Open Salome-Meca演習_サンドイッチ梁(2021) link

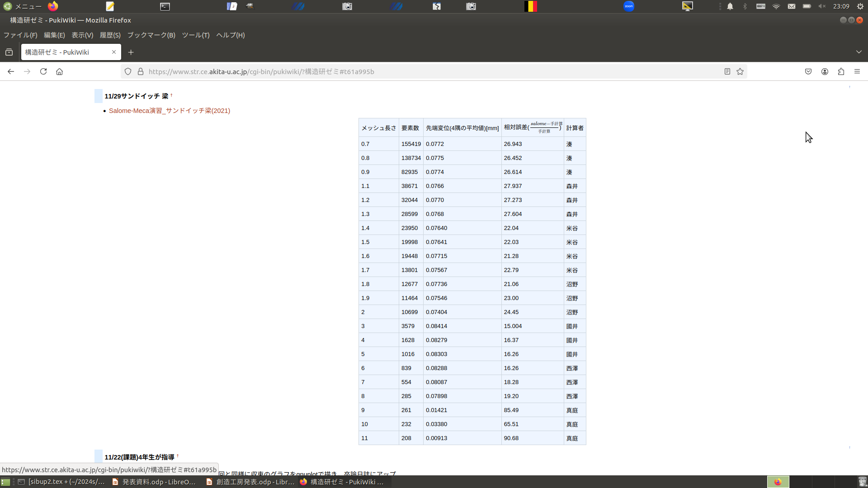[170, 111]
